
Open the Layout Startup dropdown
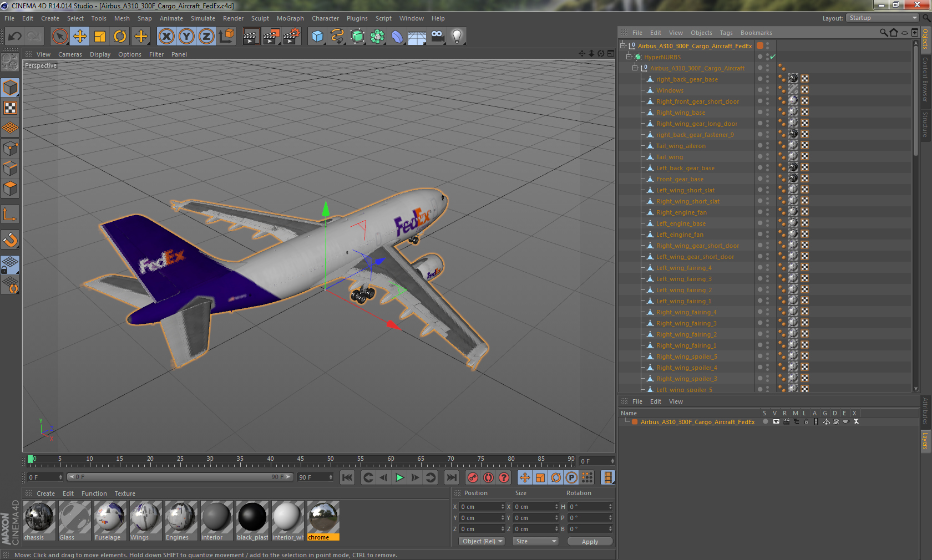[x=883, y=18]
